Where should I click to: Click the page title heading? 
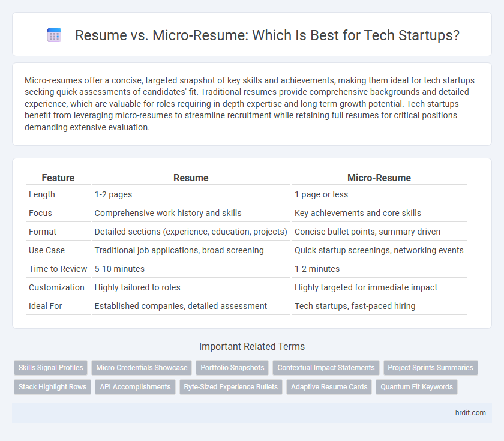point(267,35)
